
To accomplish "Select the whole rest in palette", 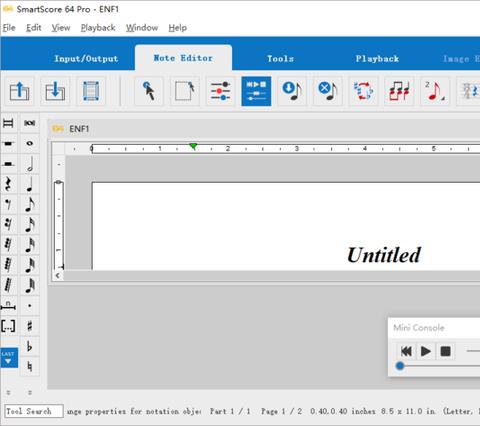I will (x=9, y=143).
